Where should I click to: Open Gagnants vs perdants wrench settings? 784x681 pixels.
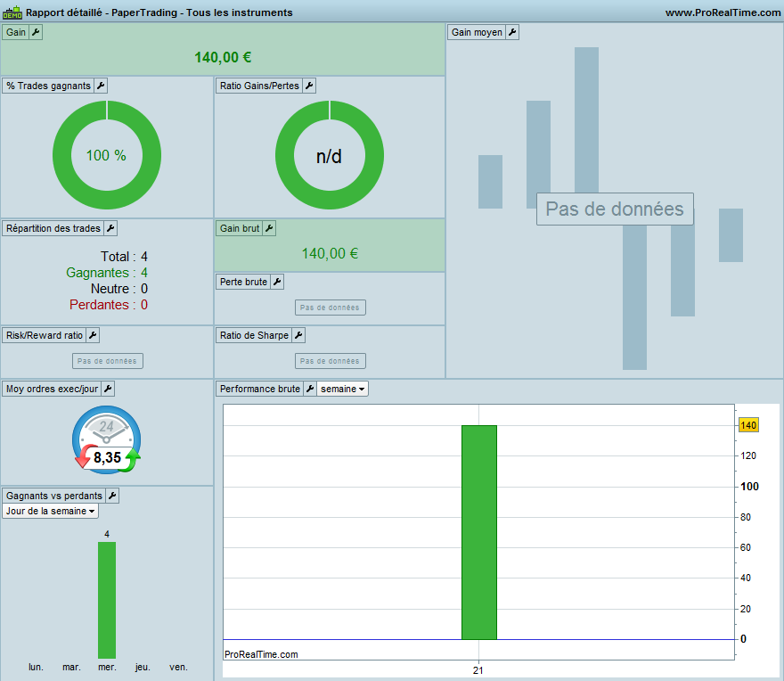pos(112,496)
